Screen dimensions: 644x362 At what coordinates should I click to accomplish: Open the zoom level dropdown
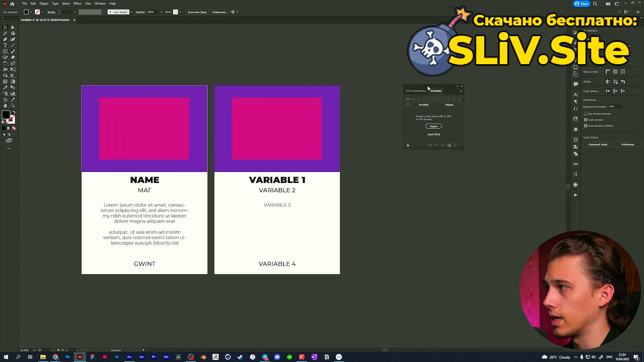click(x=34, y=350)
